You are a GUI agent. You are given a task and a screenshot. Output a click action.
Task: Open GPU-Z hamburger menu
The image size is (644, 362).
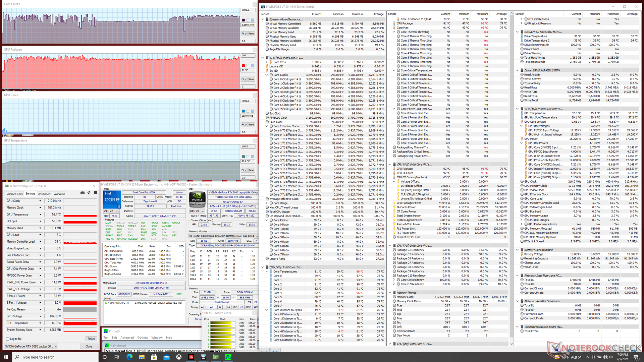[95, 193]
